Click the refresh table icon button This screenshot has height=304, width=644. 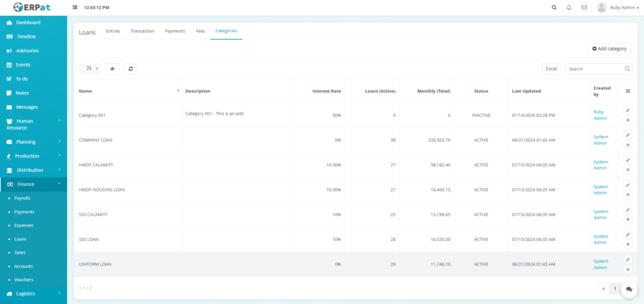click(x=130, y=69)
